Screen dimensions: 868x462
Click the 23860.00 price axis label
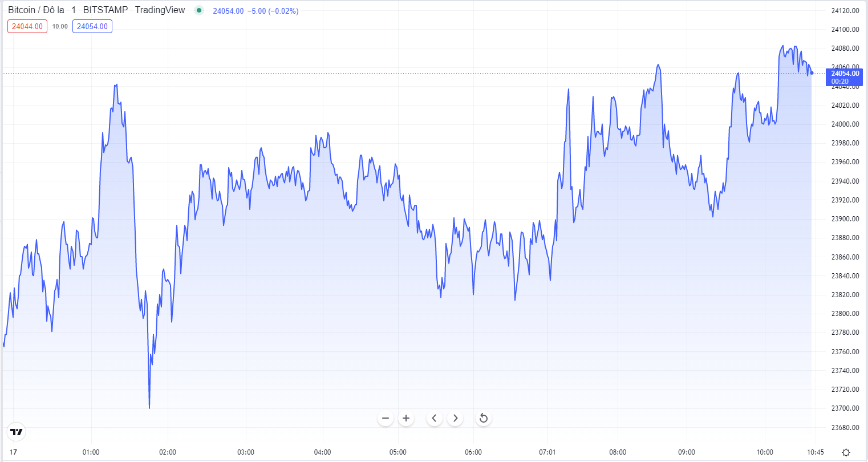[x=845, y=257]
